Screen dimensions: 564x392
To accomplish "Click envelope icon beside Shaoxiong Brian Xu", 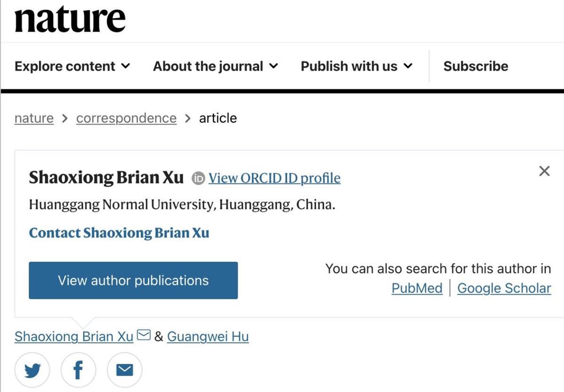I will click(143, 336).
